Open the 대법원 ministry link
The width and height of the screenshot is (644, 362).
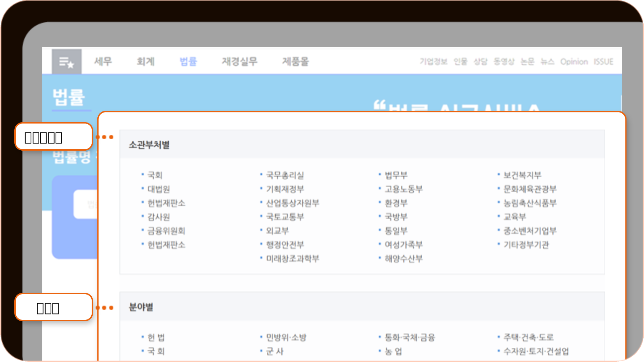(159, 189)
